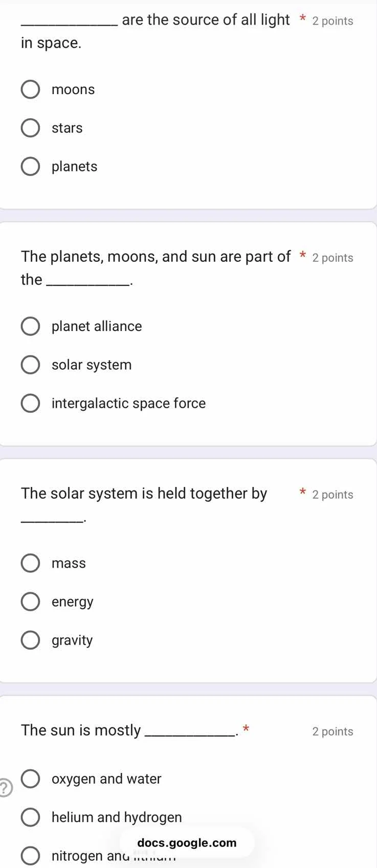Select "planet alliance" in the second question
Image resolution: width=377 pixels, height=868 pixels.
coord(30,326)
